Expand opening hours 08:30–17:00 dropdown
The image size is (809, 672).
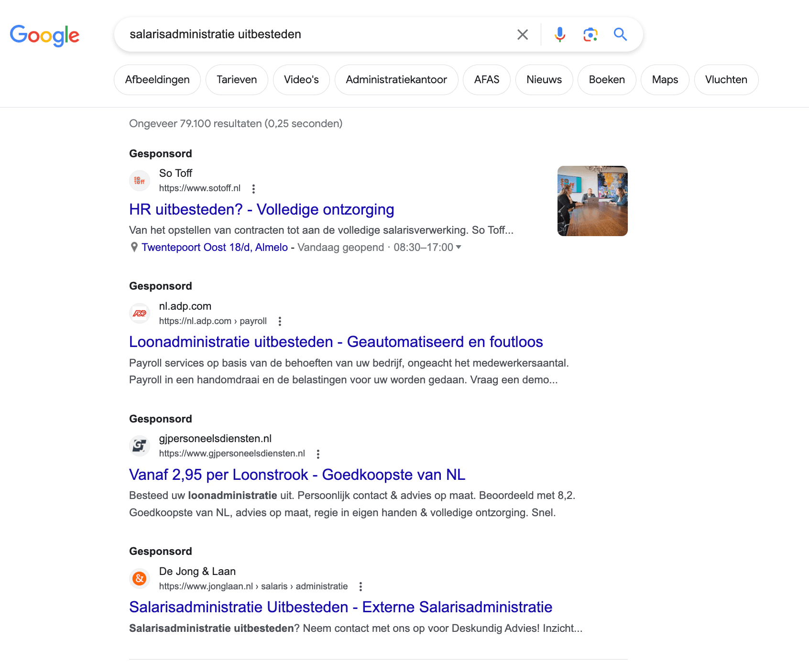[458, 247]
